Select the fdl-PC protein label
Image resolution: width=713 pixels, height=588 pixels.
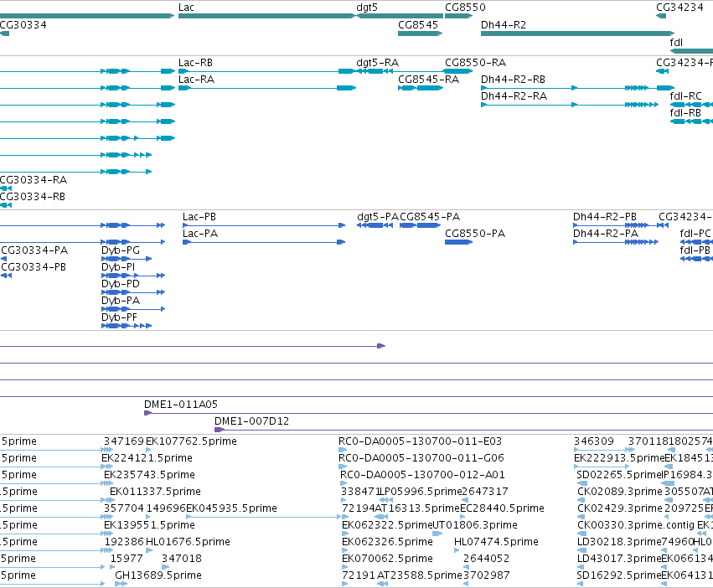(x=695, y=234)
